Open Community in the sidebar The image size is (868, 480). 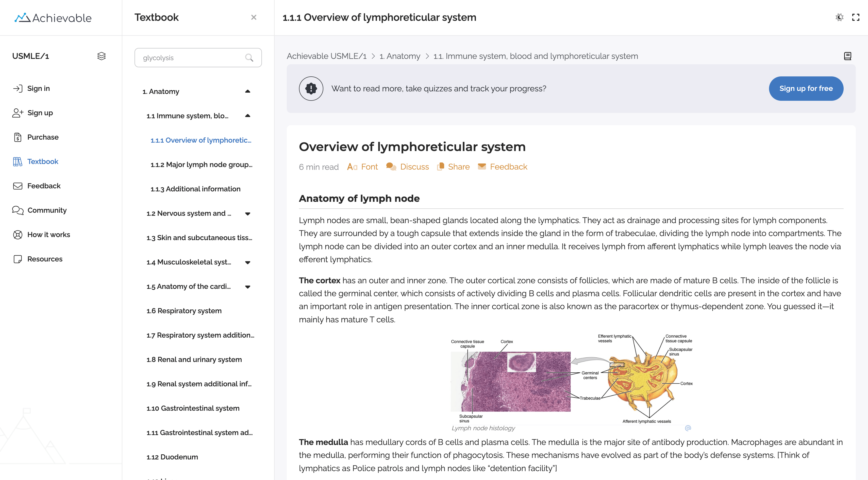47,210
